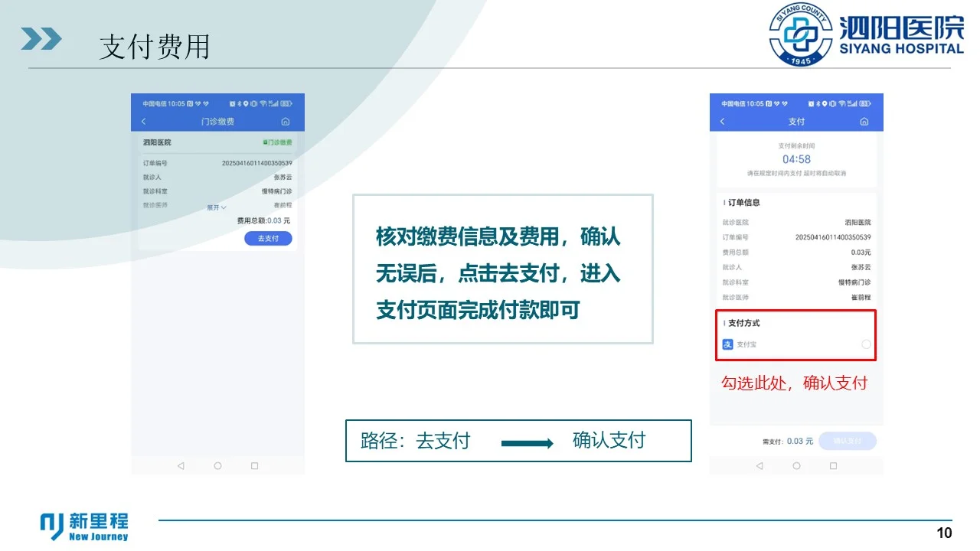Tap the 支付 title bar

pyautogui.click(x=796, y=121)
